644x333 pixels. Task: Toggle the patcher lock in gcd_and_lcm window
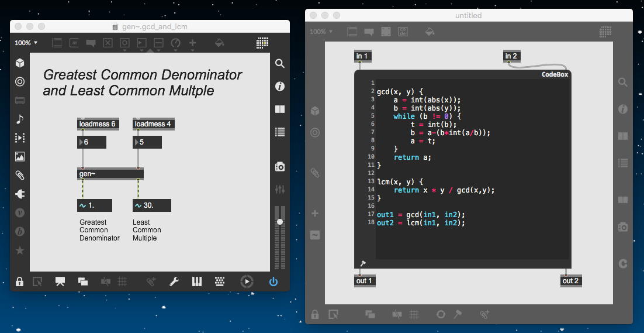20,281
